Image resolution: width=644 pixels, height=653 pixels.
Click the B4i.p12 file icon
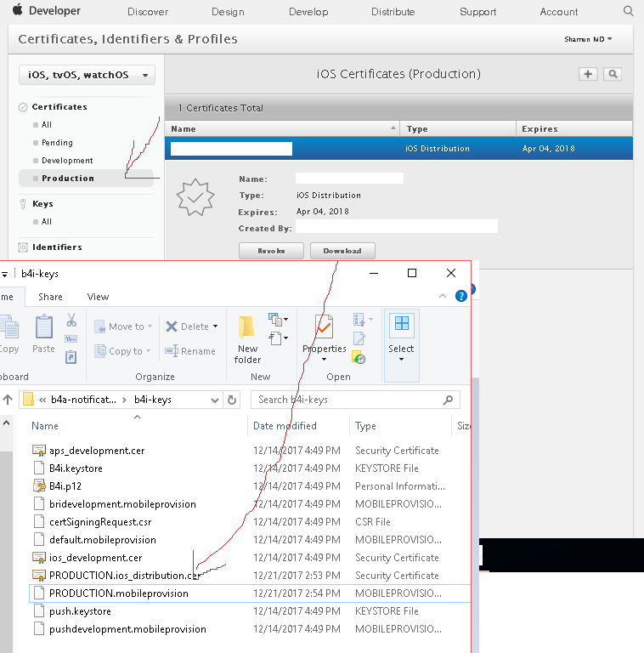click(x=39, y=486)
